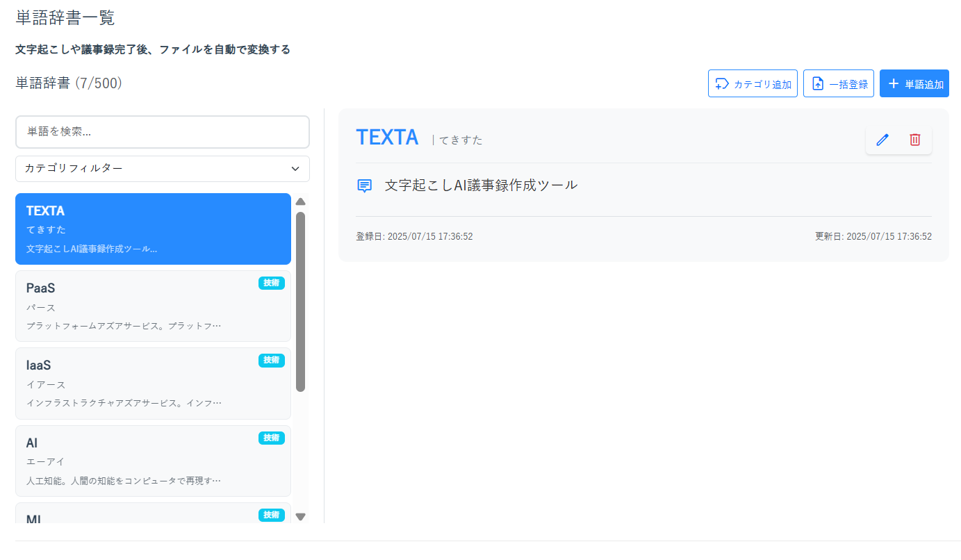Image resolution: width=961 pixels, height=560 pixels.
Task: Focus the 単語を検索 search field
Action: pos(163,131)
